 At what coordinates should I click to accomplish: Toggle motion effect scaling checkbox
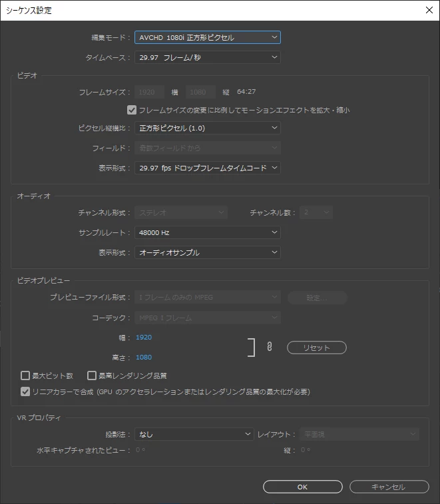coord(131,111)
